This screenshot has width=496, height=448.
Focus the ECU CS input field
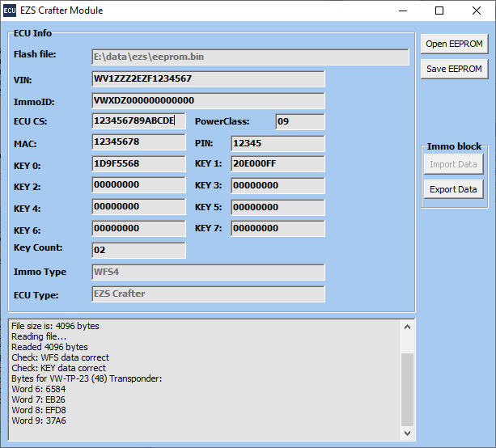(138, 121)
